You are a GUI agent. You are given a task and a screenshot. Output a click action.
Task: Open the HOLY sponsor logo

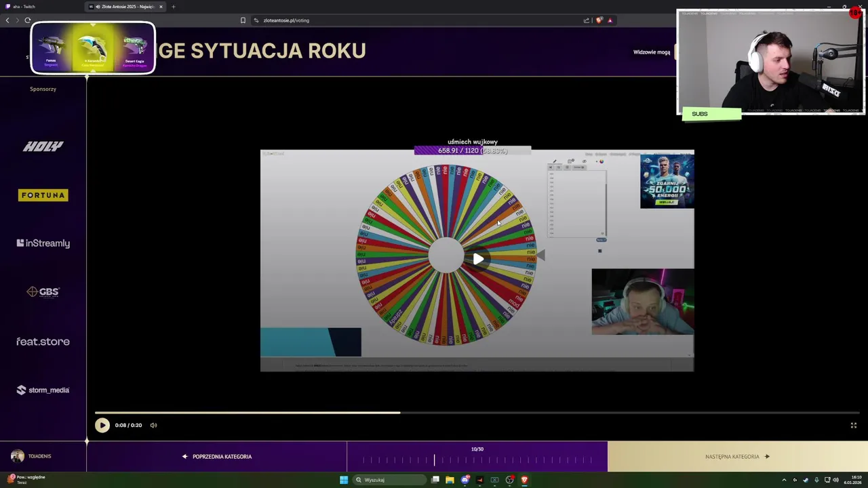[43, 146]
